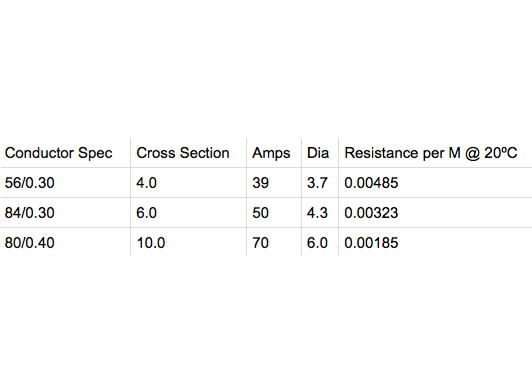Select the 56/0.30 conductor cell
532x380 pixels.
coord(30,183)
